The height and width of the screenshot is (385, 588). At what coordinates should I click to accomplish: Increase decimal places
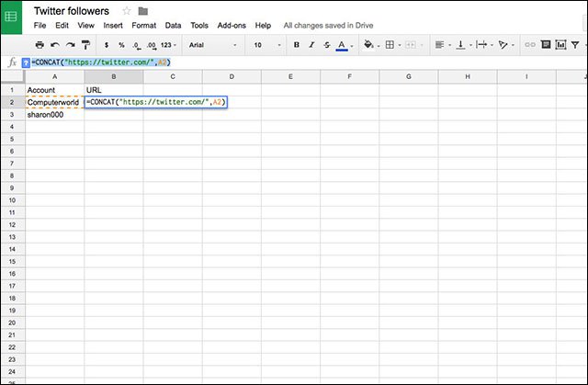[152, 45]
